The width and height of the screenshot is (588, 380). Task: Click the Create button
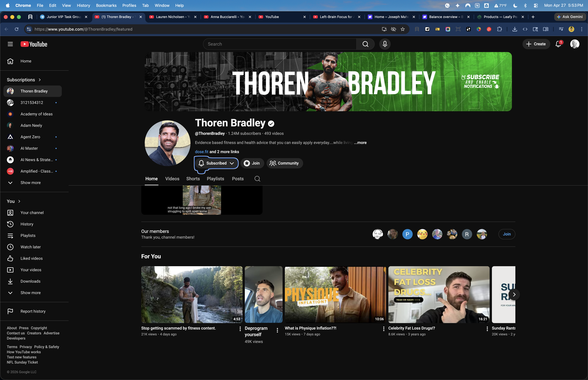point(536,44)
